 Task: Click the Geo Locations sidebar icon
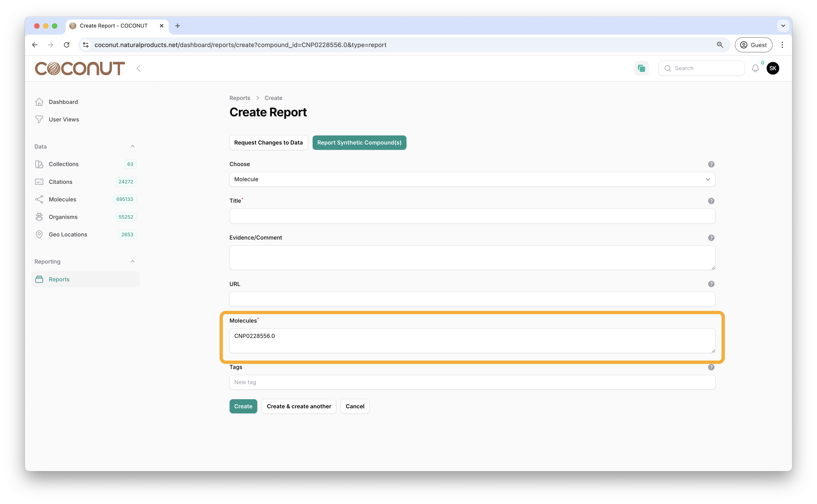[x=39, y=234]
